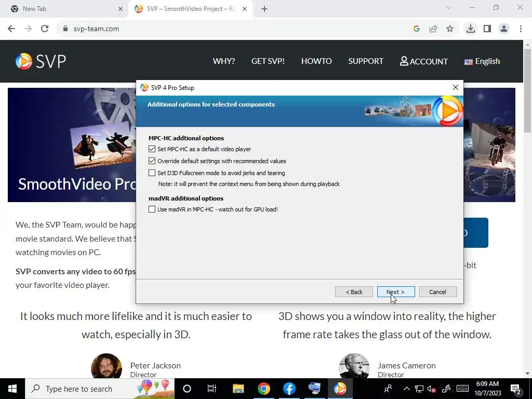The width and height of the screenshot is (532, 399).
Task: Open File Explorer from taskbar
Action: [x=238, y=389]
